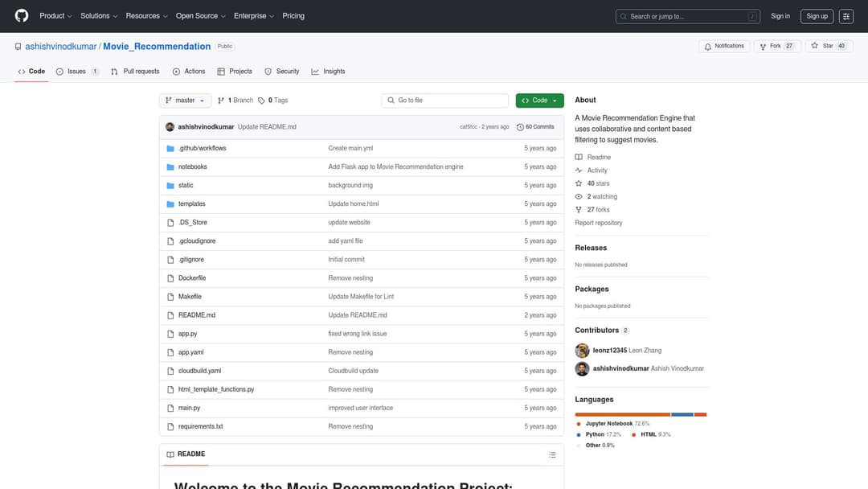Open the Pull requests tab
The height and width of the screenshot is (489, 868).
tap(135, 72)
